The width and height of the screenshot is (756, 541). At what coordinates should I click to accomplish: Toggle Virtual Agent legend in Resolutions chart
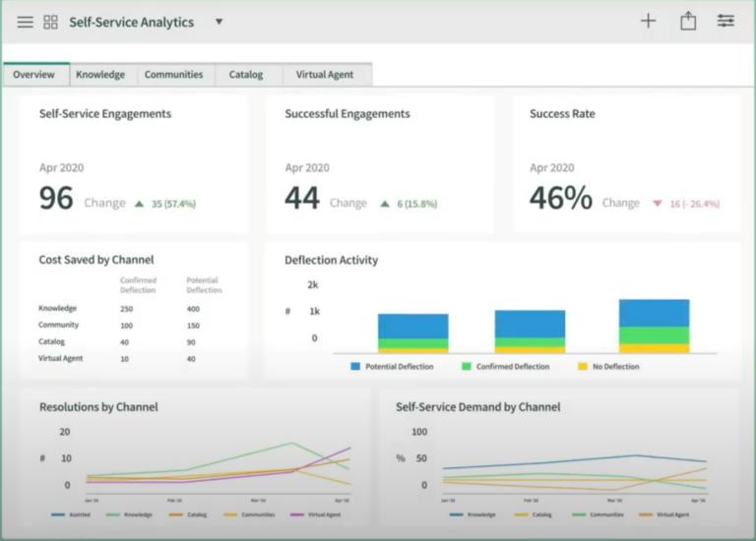(316, 515)
